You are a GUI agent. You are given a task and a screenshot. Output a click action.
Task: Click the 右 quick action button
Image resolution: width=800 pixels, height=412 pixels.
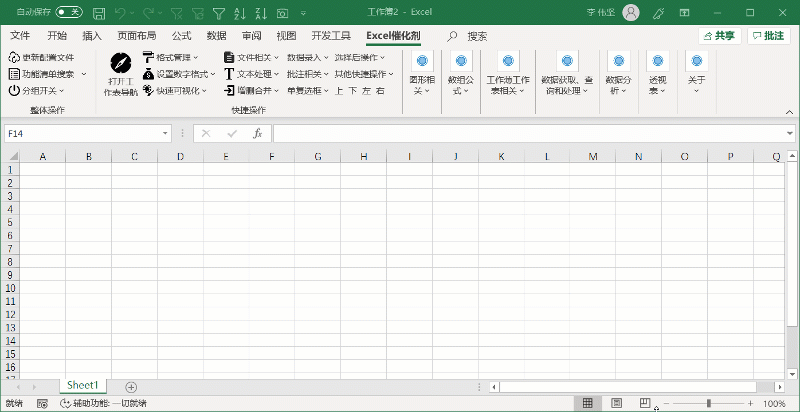pyautogui.click(x=380, y=91)
